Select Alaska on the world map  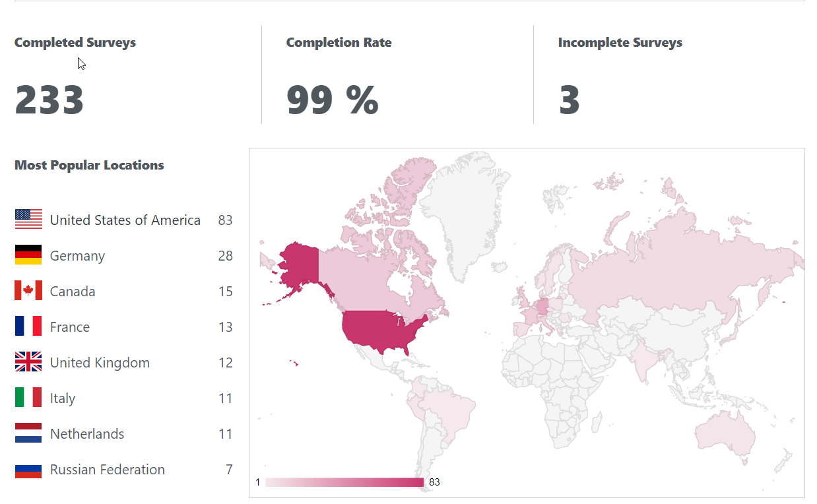(x=298, y=261)
